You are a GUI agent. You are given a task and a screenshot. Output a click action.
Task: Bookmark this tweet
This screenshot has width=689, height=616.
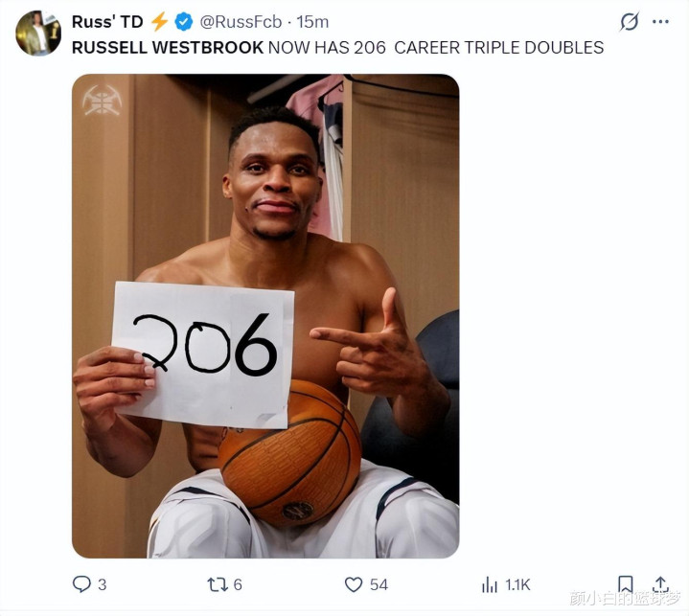[x=626, y=584]
